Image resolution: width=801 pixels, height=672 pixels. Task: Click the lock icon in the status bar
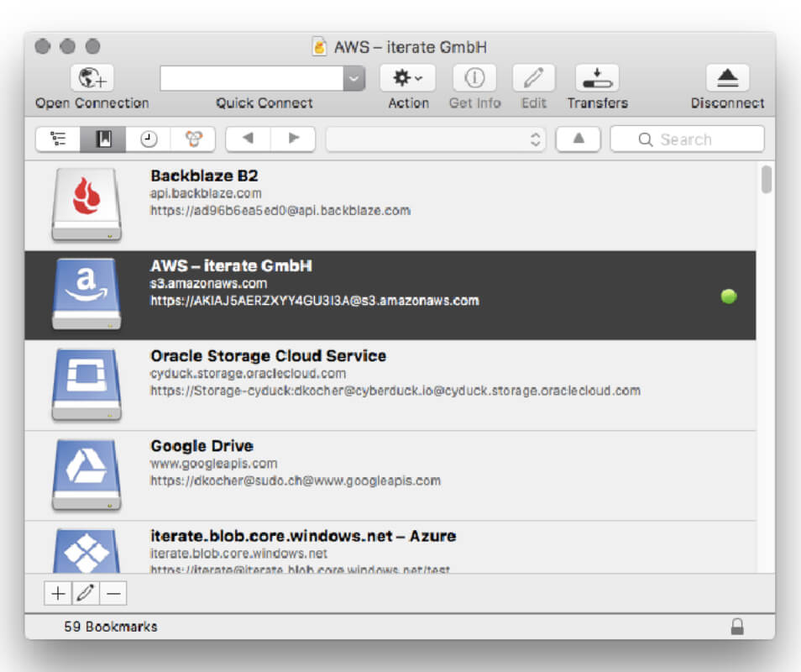736,627
